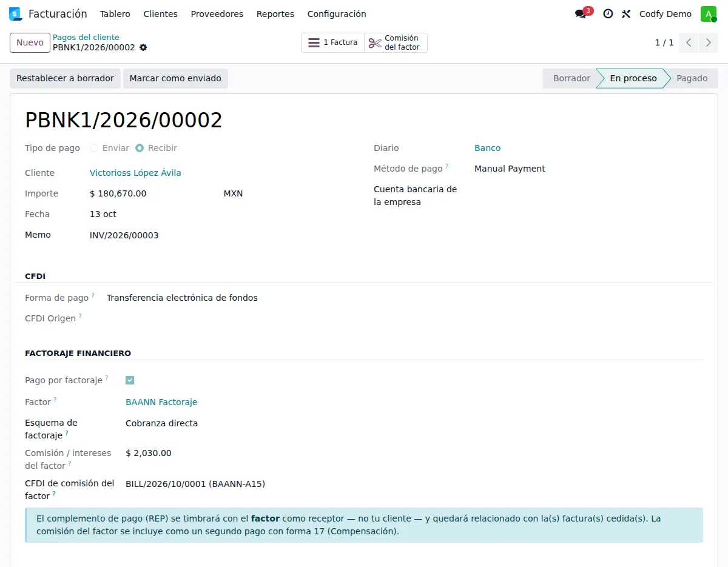Select the Pagado status stage
The image size is (728, 567).
[x=692, y=78]
